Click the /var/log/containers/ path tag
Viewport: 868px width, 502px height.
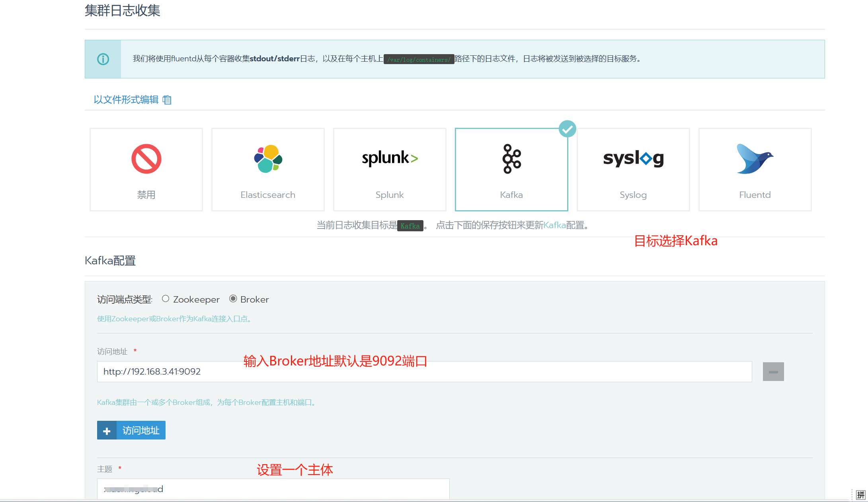click(419, 59)
